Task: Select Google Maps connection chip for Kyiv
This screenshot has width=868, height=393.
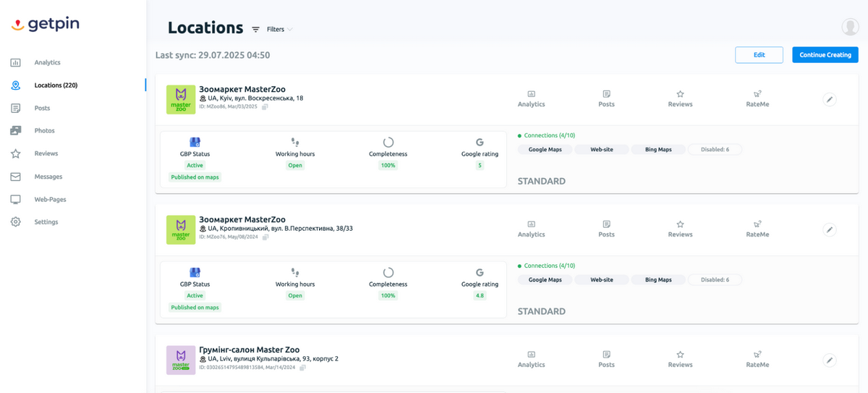Action: (545, 150)
